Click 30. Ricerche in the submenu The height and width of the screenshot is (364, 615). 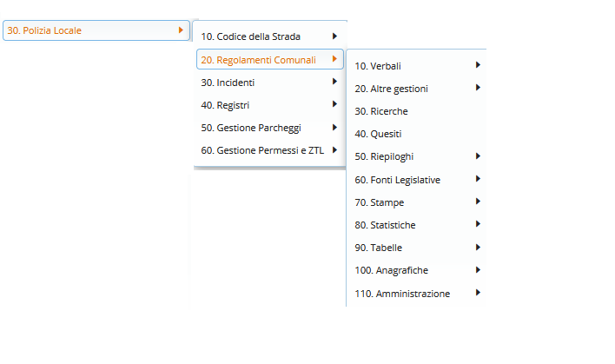[381, 111]
